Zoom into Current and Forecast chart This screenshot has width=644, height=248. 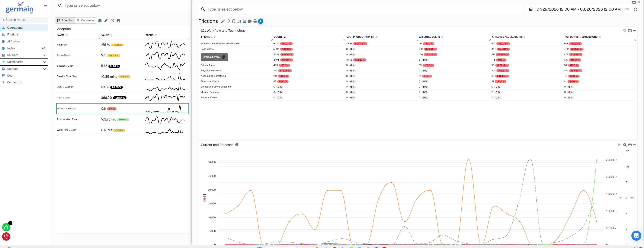tap(625, 145)
